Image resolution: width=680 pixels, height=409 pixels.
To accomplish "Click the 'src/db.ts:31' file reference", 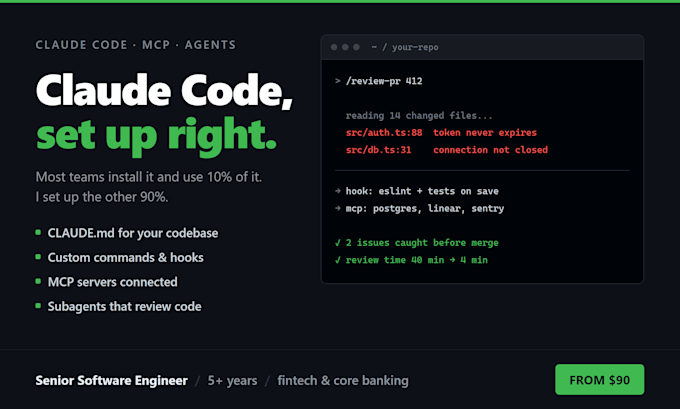I will tap(378, 150).
